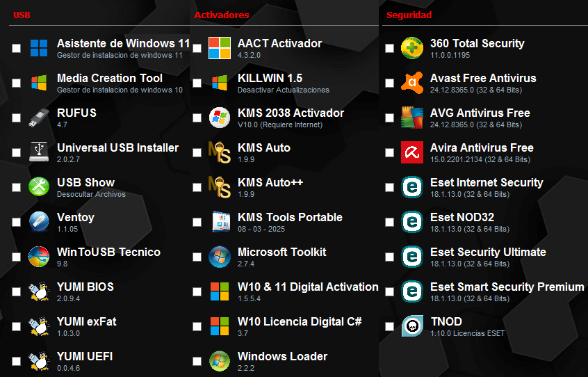Select the TNOD checkbox
The width and height of the screenshot is (588, 377).
tap(390, 326)
